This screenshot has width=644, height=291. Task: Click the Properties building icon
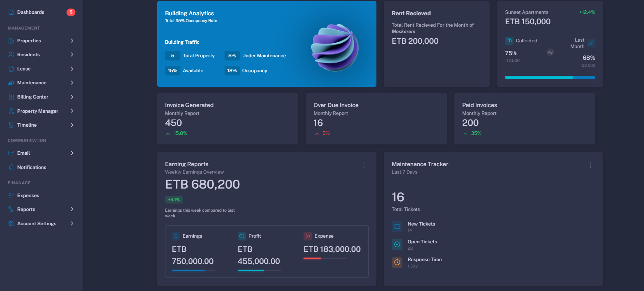click(x=11, y=41)
